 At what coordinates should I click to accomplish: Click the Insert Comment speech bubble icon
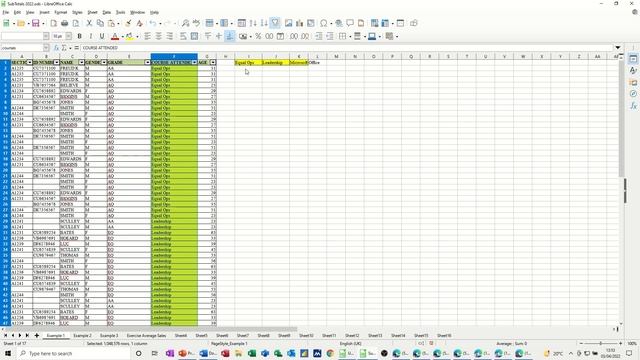(x=350, y=23)
